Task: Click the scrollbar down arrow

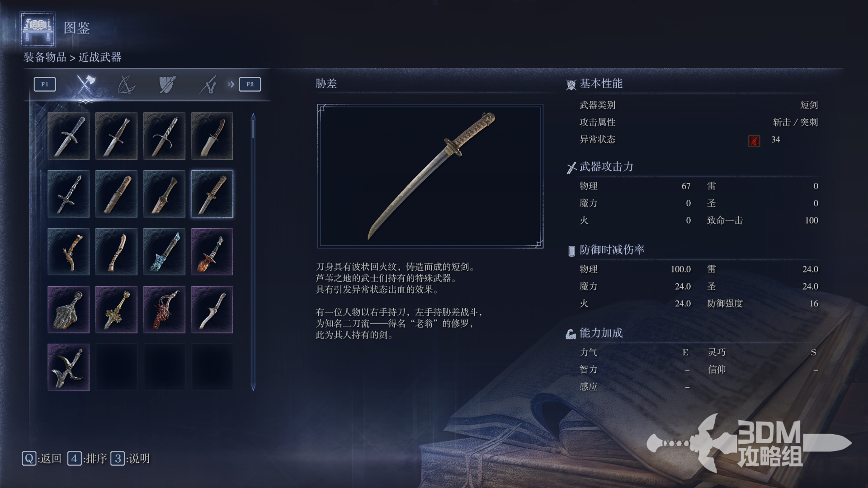Action: (253, 387)
